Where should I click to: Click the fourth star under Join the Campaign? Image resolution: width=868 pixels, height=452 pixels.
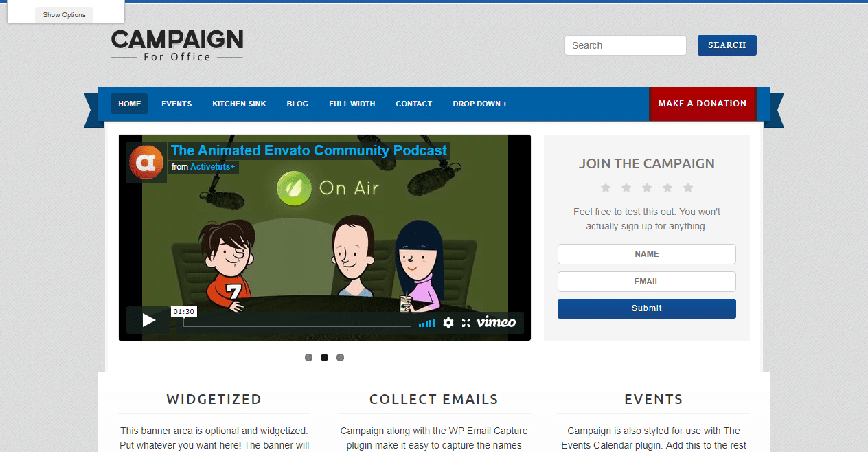click(x=667, y=188)
